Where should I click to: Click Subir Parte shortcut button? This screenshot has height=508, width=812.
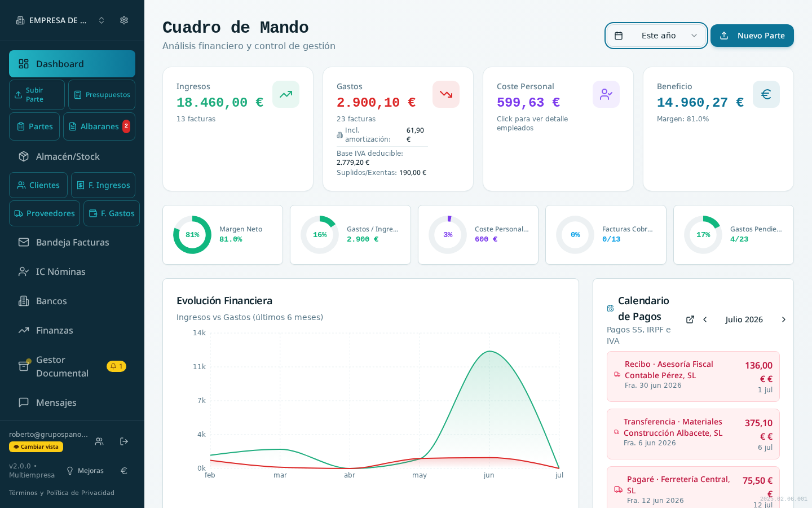[37, 95]
